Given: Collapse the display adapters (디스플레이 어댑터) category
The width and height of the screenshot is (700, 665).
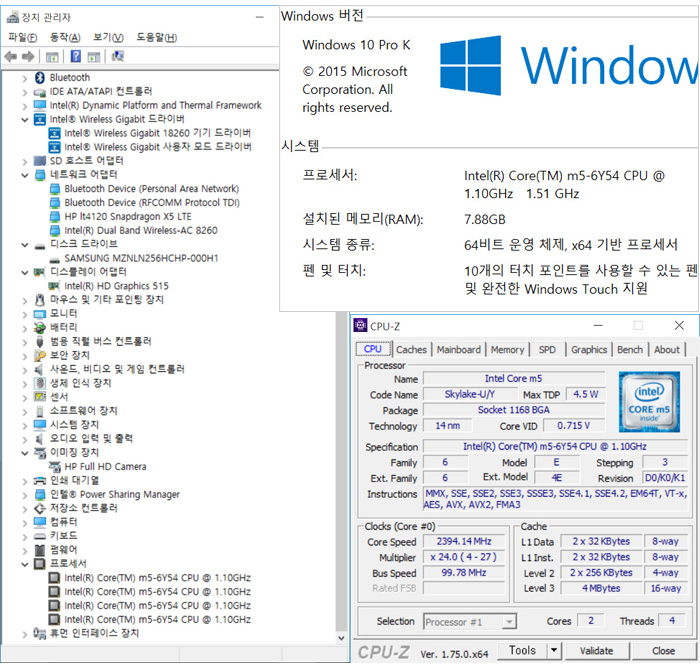Looking at the screenshot, I should click(25, 272).
